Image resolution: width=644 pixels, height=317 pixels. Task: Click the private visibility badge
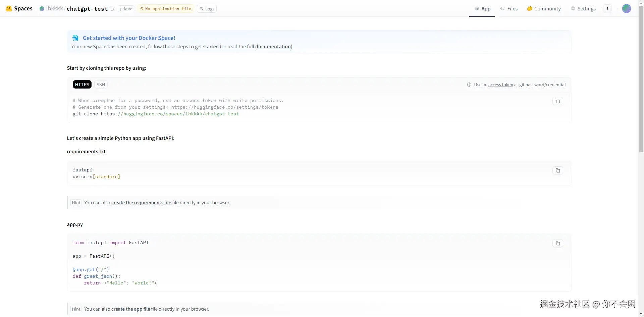(126, 9)
